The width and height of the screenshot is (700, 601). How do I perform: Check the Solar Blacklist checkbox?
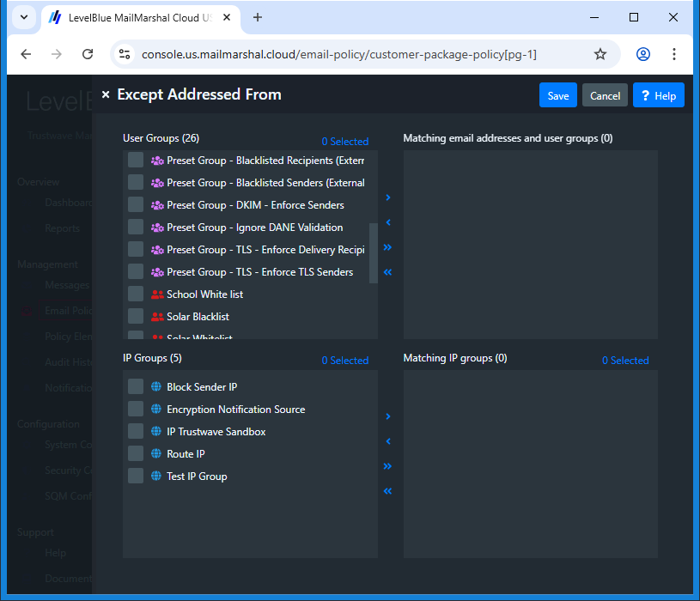136,316
